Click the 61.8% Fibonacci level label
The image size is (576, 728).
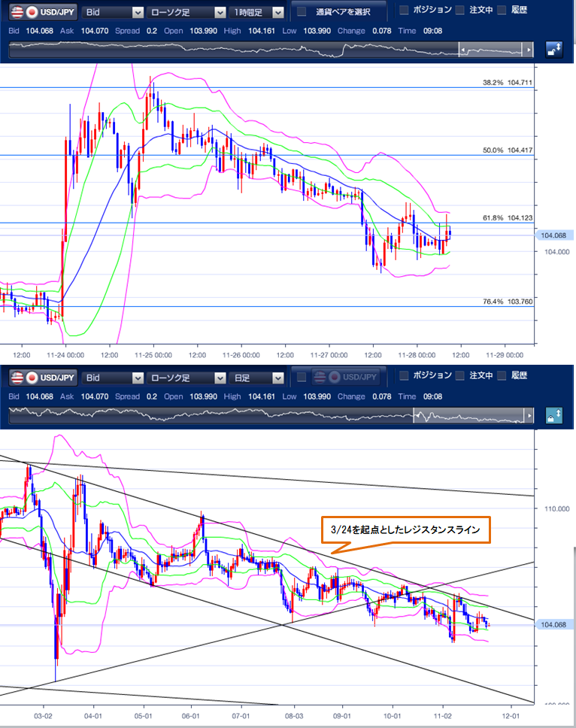508,217
